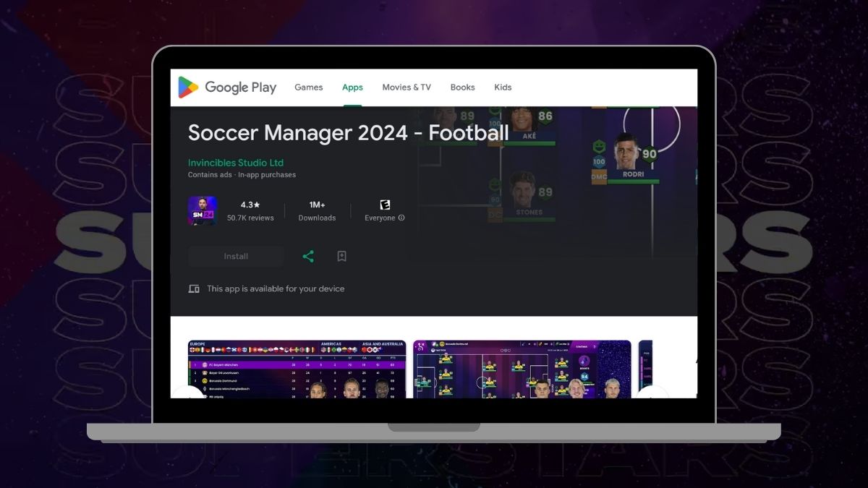Click the greyed Install button

(236, 257)
